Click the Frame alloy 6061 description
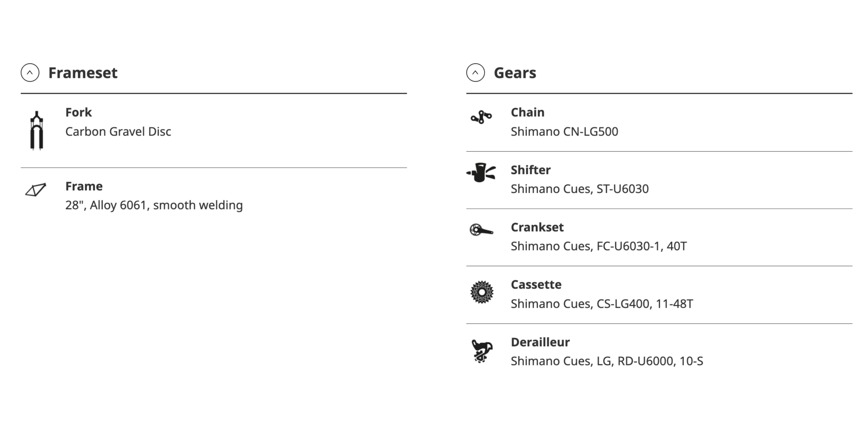The width and height of the screenshot is (868, 434). [x=154, y=205]
